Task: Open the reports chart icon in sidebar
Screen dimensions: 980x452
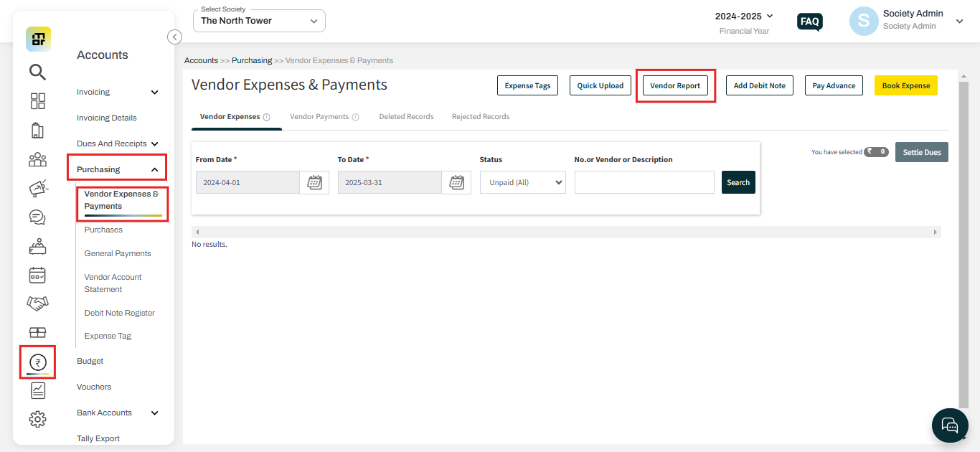Action: tap(37, 390)
